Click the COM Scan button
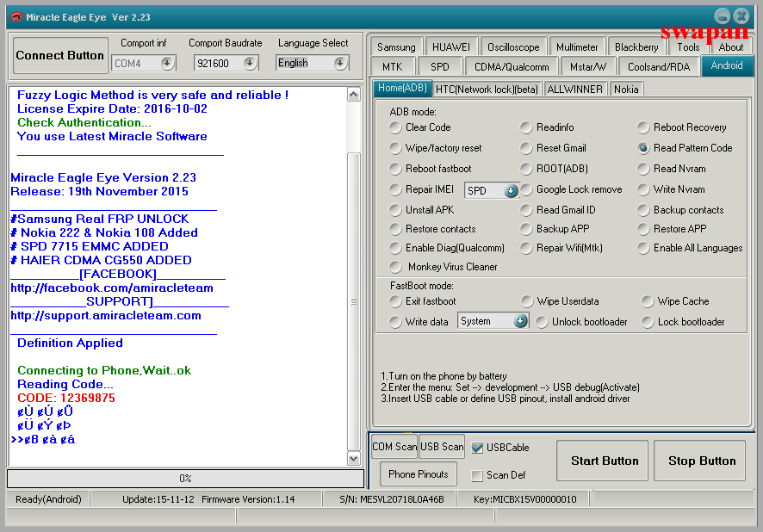 pyautogui.click(x=394, y=447)
